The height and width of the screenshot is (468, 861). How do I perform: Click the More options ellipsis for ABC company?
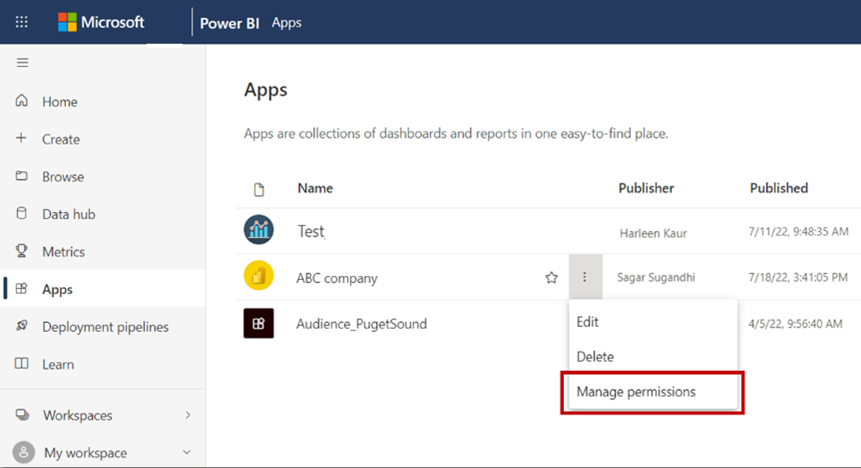click(x=585, y=278)
